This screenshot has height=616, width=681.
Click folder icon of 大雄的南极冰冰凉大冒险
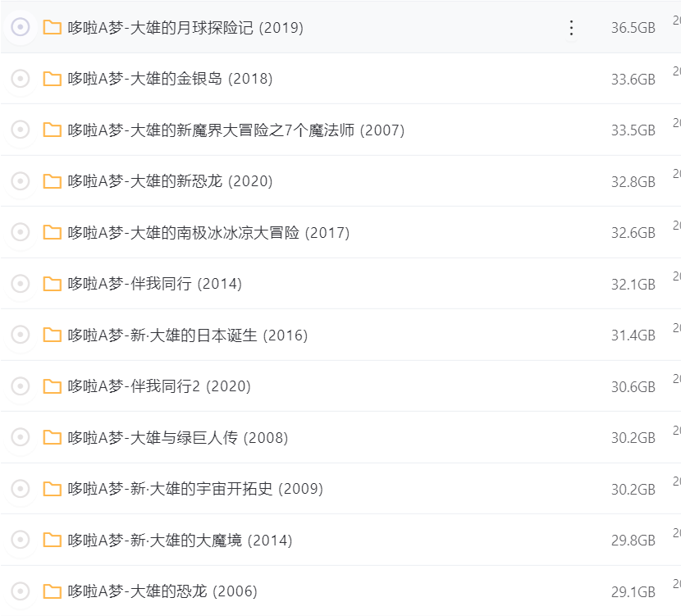coord(53,232)
